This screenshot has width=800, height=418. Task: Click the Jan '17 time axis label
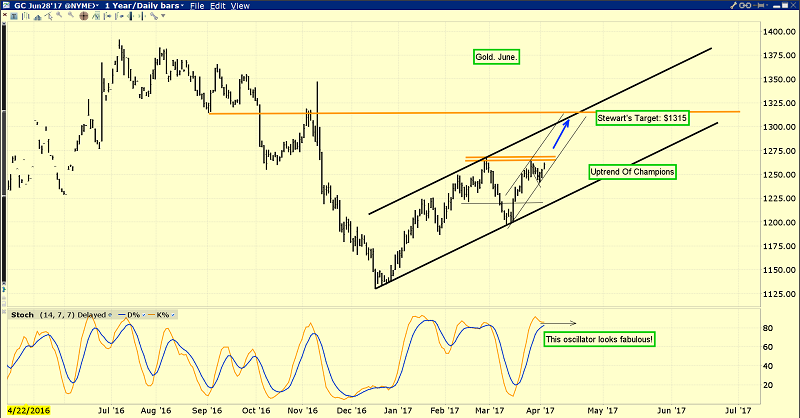tap(398, 410)
